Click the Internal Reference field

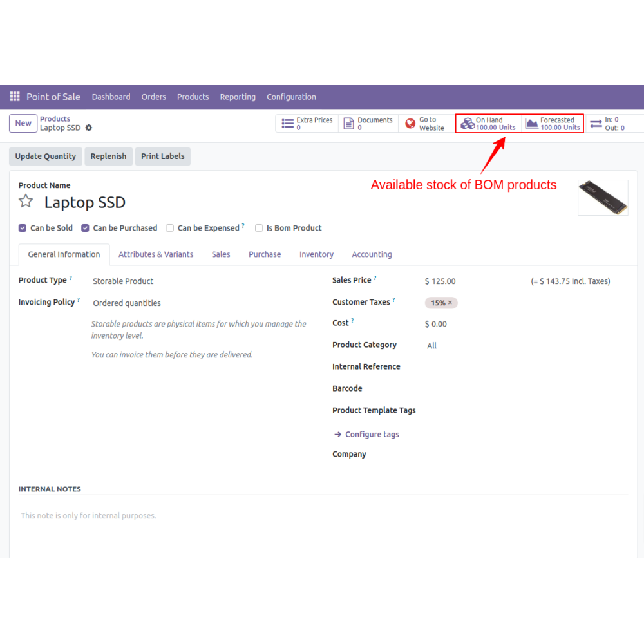[526, 367]
